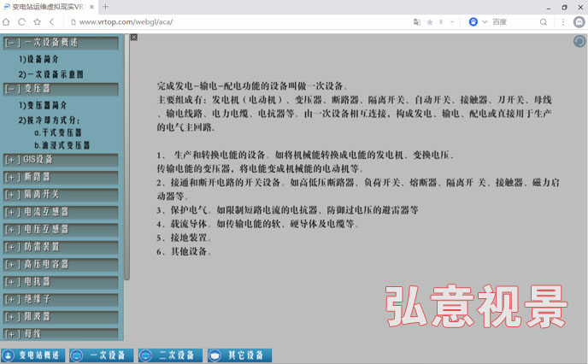This screenshot has height=364, width=588.
Task: Click the grey star icon in address bar
Action: point(430,22)
